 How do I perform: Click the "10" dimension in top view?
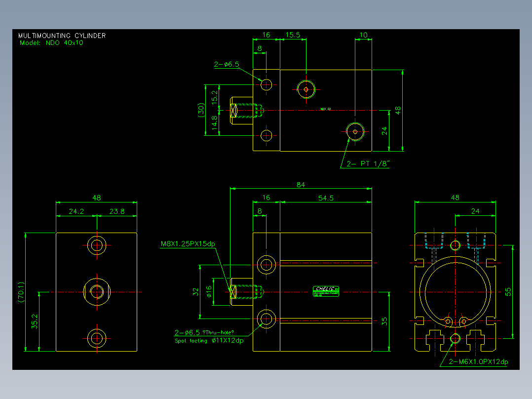(x=363, y=35)
